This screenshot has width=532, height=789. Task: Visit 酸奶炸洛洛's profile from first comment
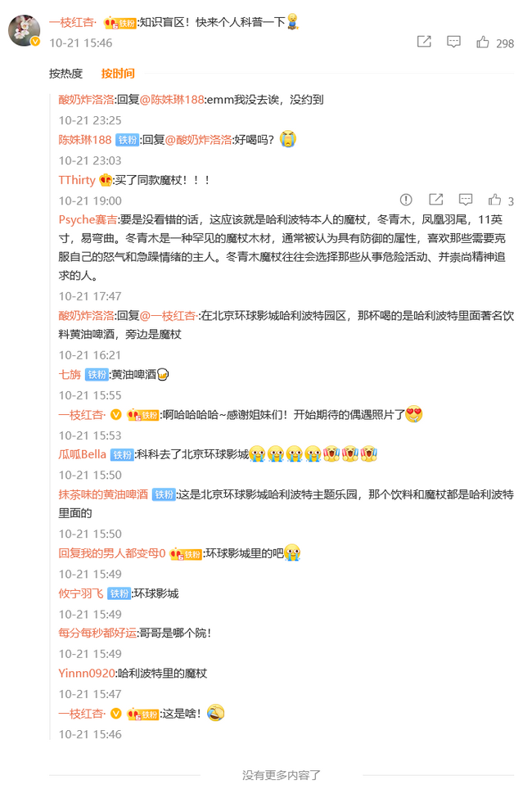coord(87,100)
